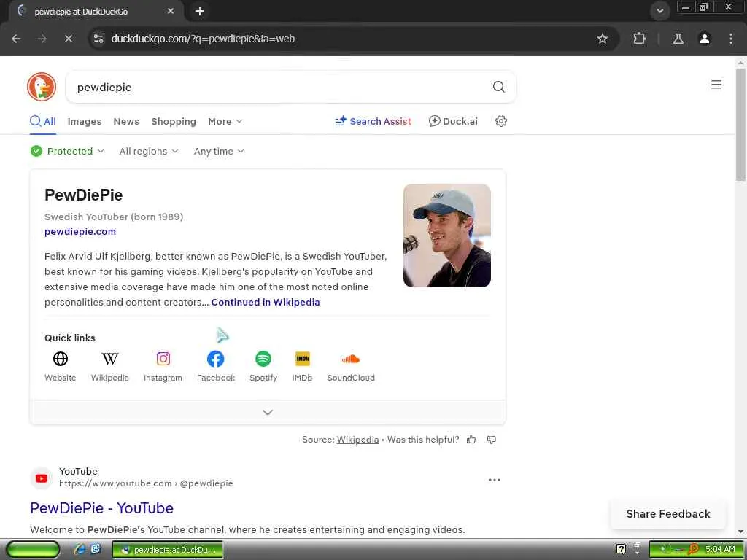Select the pewdiepie taskbar window button
Viewport: 747px width, 560px height.
pos(168,550)
